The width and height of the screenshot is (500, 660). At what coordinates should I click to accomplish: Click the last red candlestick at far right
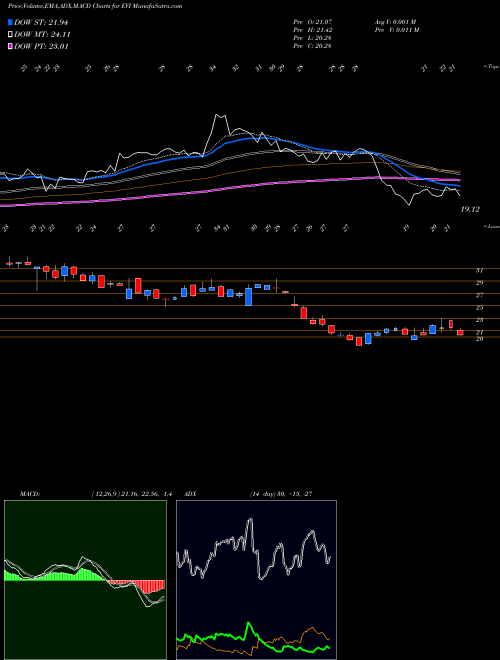[x=460, y=333]
